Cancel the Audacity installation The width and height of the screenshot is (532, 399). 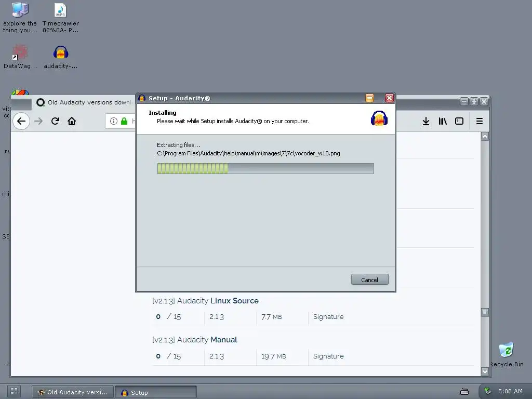[x=369, y=280]
